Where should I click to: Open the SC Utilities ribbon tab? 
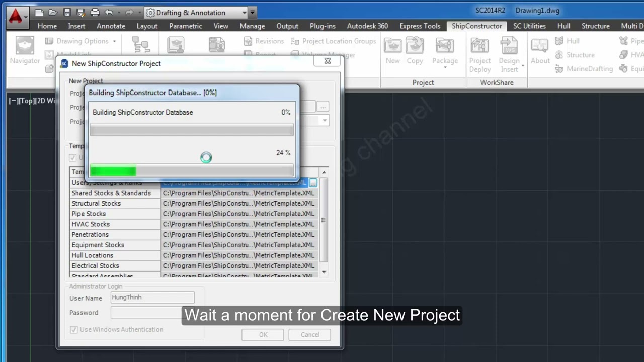tap(529, 26)
